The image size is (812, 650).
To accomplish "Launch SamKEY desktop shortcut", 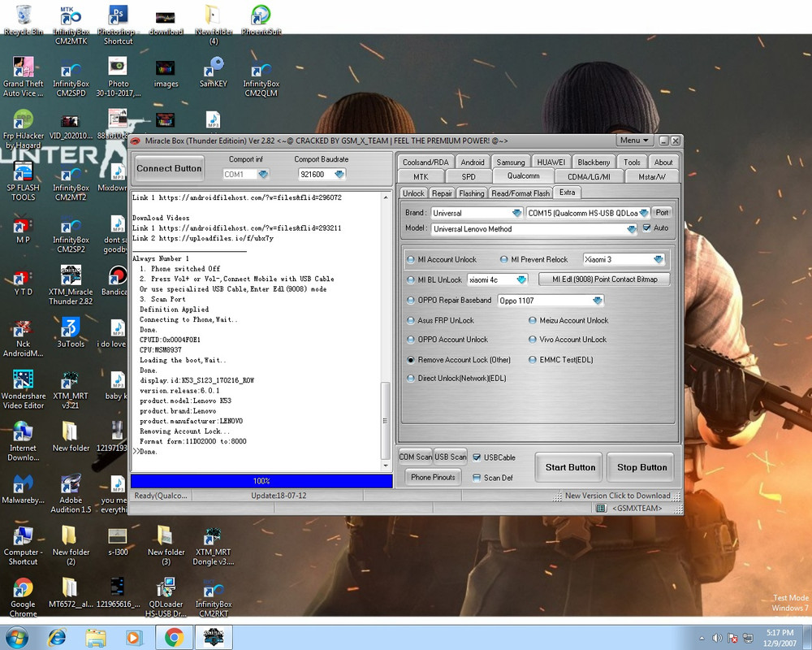I will (214, 72).
